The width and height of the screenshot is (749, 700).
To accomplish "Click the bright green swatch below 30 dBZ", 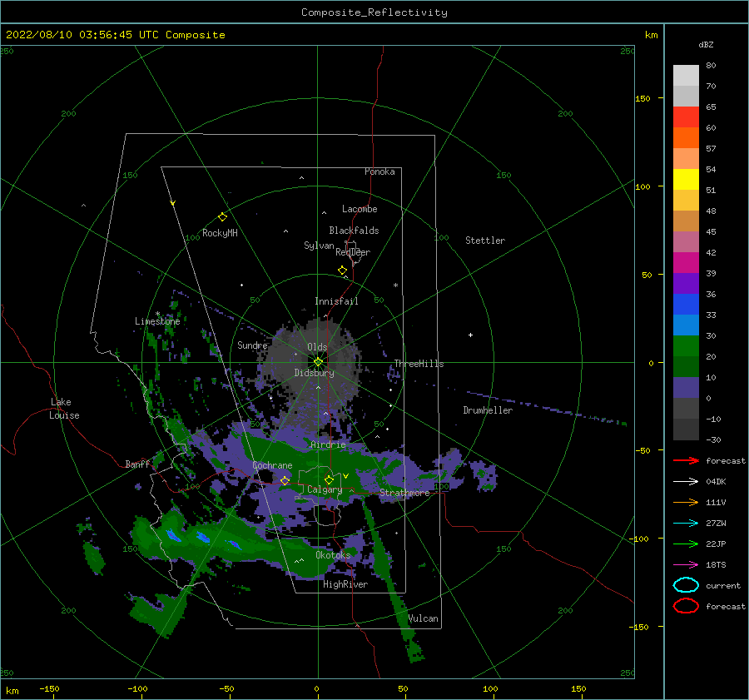I will click(x=686, y=346).
